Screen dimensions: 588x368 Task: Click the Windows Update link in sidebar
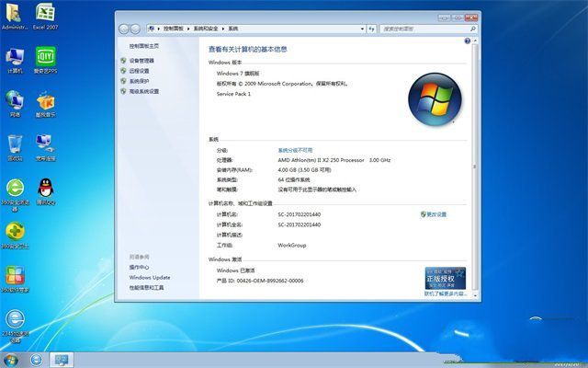click(149, 277)
